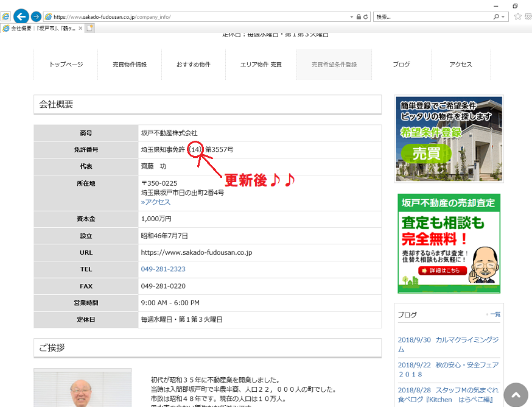Screen dimensions: 532x407
Task: Follow the »アクセス link under address
Action: point(156,202)
